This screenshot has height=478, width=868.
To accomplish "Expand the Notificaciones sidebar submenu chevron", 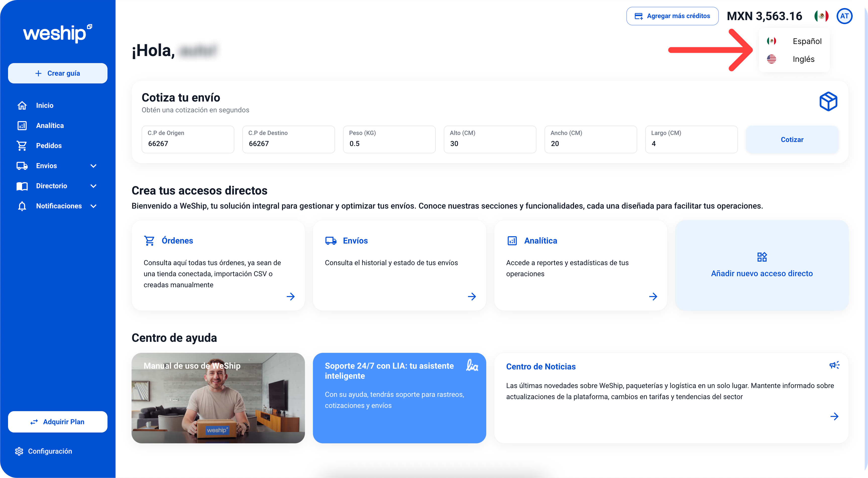I will point(93,206).
